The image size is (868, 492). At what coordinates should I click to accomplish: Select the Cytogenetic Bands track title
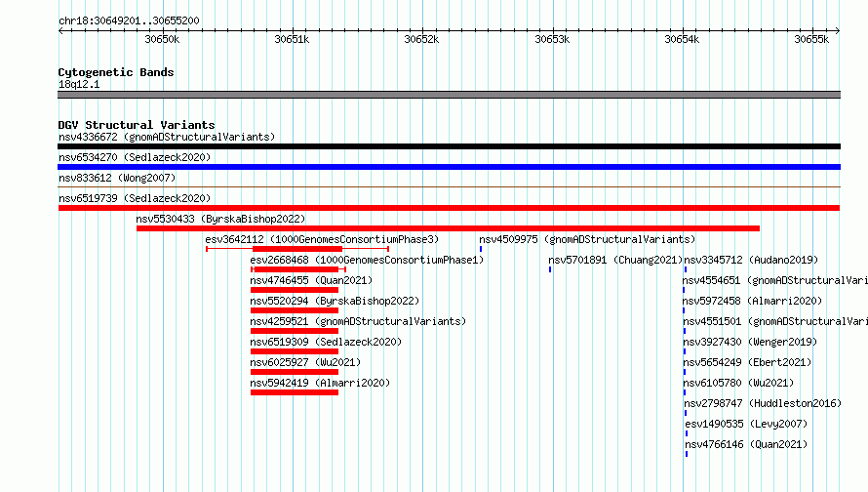coord(116,72)
